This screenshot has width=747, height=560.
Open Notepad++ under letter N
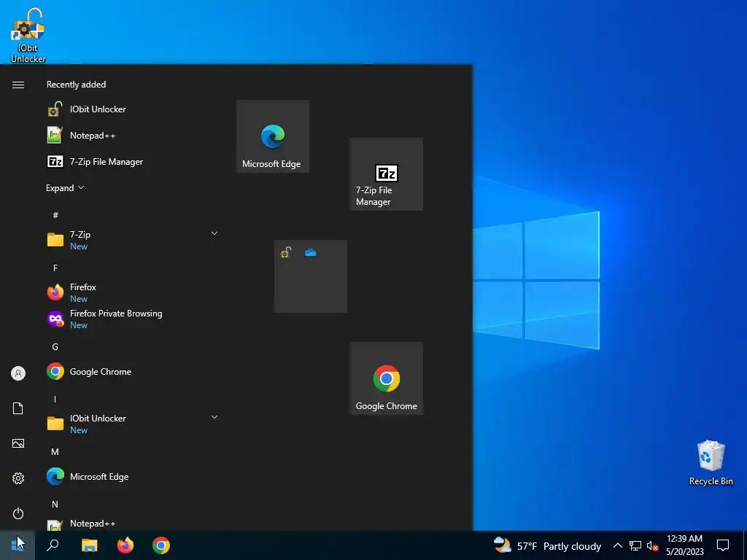pyautogui.click(x=131, y=523)
